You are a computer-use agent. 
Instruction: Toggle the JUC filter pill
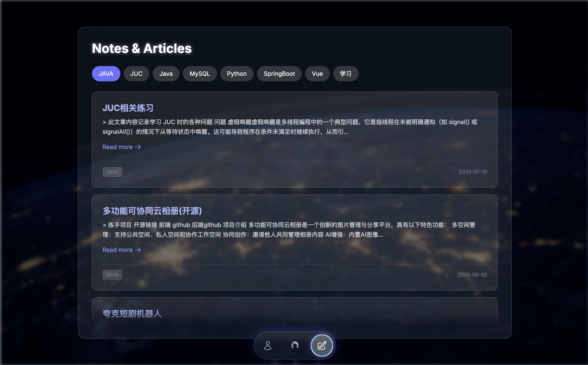point(136,74)
